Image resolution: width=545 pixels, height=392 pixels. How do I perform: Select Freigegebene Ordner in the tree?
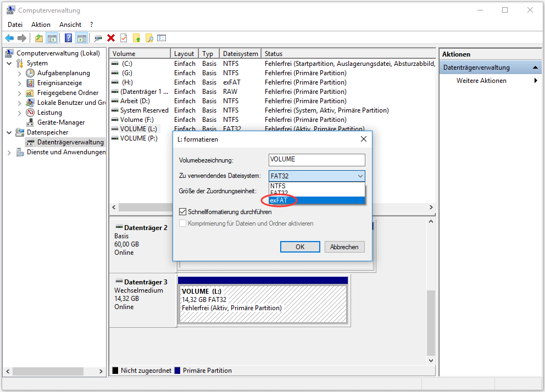(x=68, y=93)
